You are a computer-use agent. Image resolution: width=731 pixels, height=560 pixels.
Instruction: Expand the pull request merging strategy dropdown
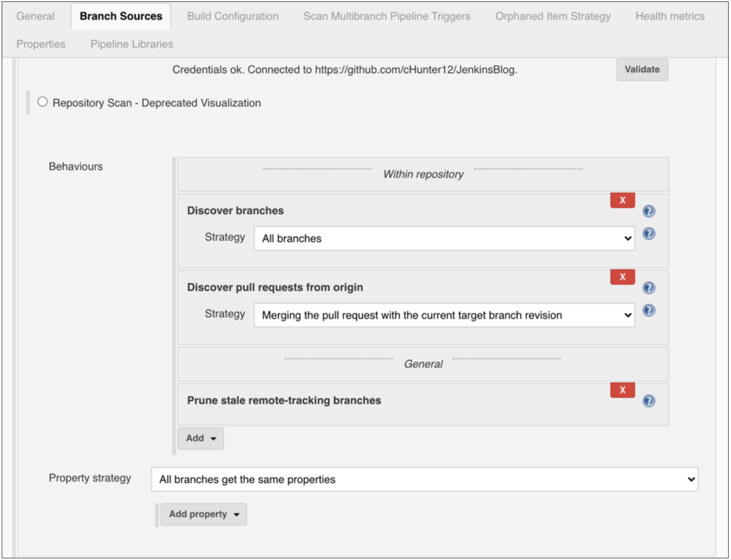pos(444,315)
